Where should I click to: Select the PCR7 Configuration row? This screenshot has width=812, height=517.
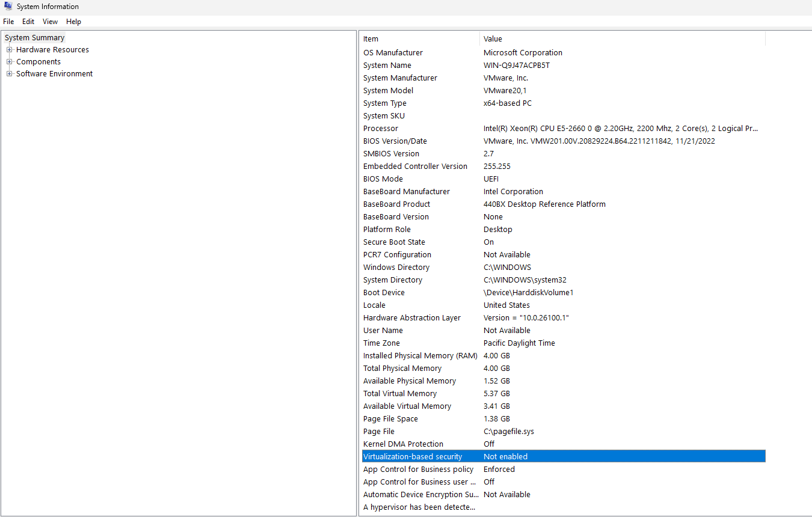pyautogui.click(x=564, y=255)
